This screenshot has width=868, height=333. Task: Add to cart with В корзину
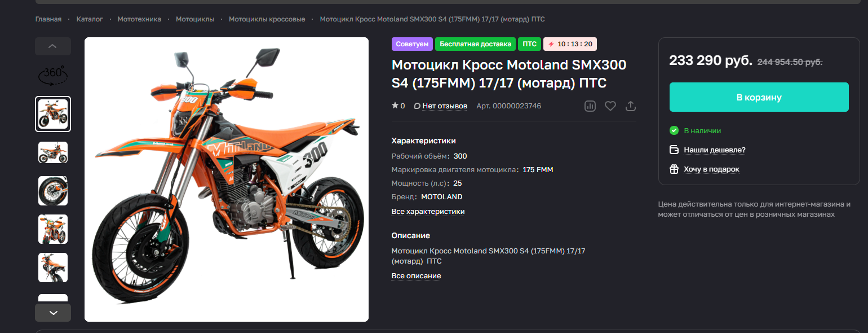click(x=759, y=97)
